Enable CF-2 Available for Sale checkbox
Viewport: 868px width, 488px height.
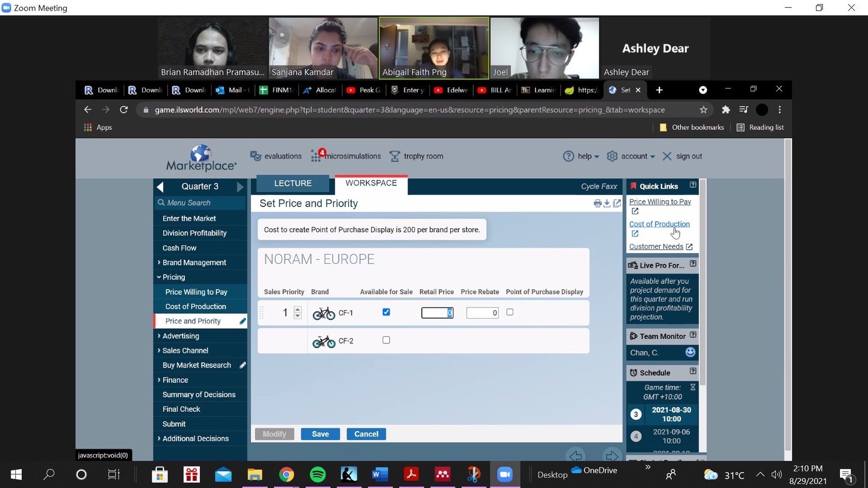click(386, 340)
